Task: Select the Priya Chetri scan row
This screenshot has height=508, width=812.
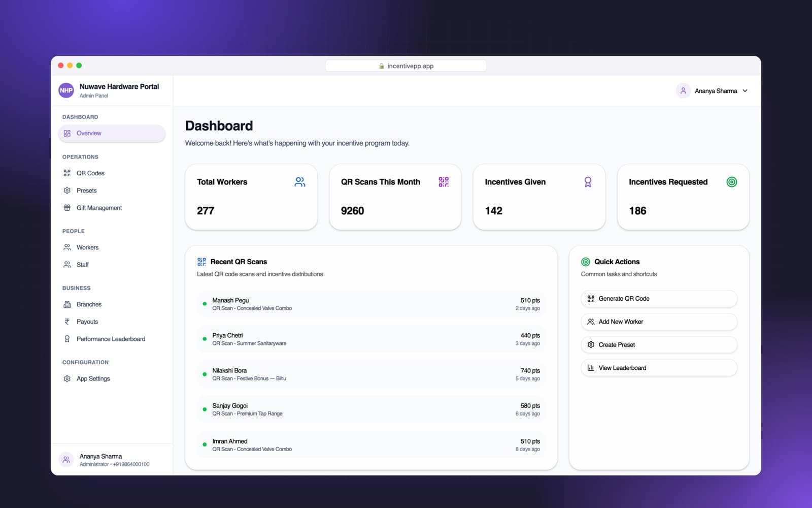Action: tap(371, 339)
